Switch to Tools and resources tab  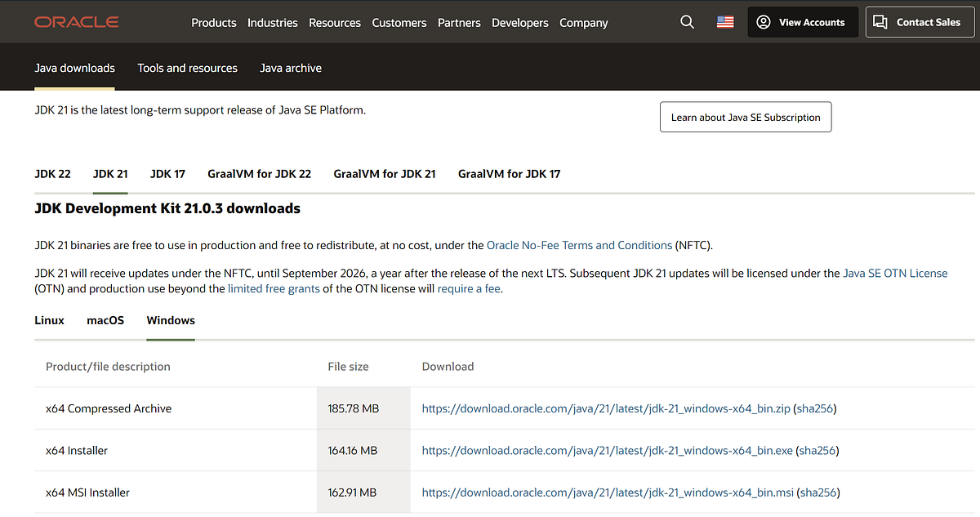point(188,68)
